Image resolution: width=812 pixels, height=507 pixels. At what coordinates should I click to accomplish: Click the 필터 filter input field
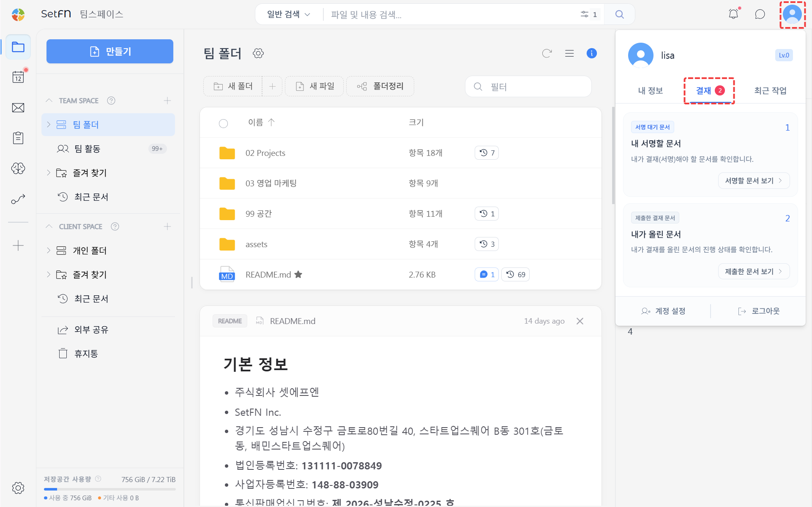[x=528, y=87]
